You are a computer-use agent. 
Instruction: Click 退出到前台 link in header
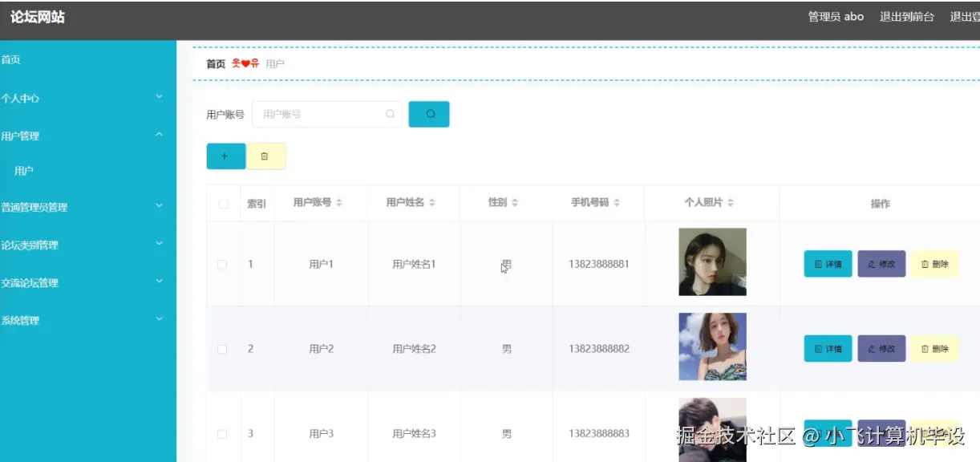coord(907,16)
